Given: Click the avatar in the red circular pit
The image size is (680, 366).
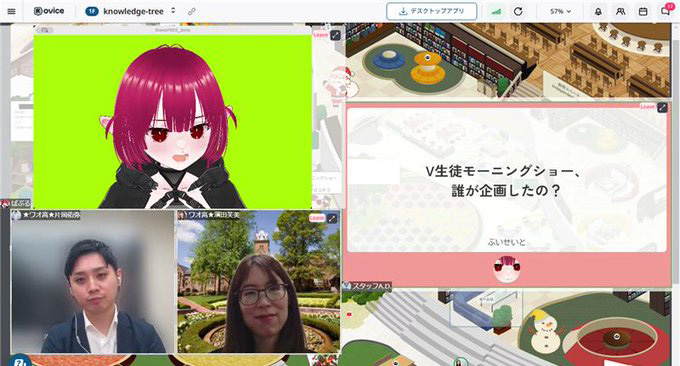Looking at the screenshot, I should [616, 336].
